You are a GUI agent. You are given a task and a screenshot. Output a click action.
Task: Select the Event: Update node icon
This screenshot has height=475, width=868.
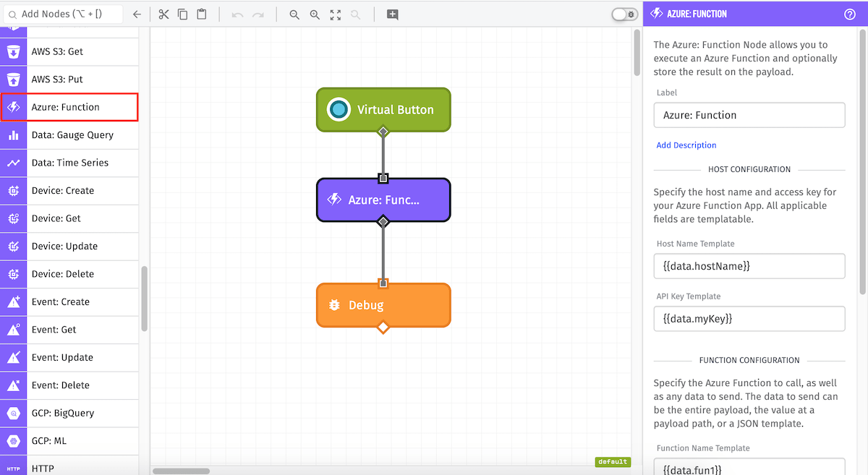[13, 358]
